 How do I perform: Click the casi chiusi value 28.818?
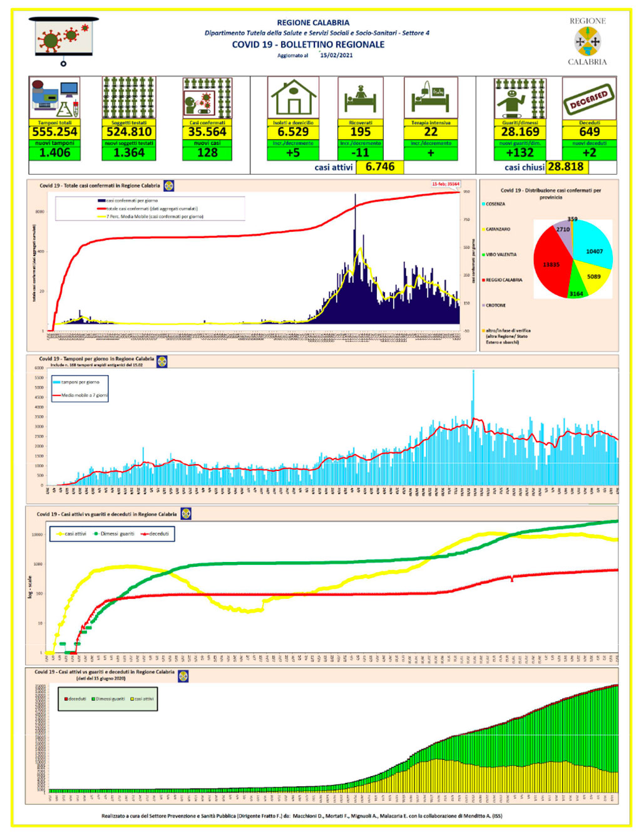click(566, 167)
